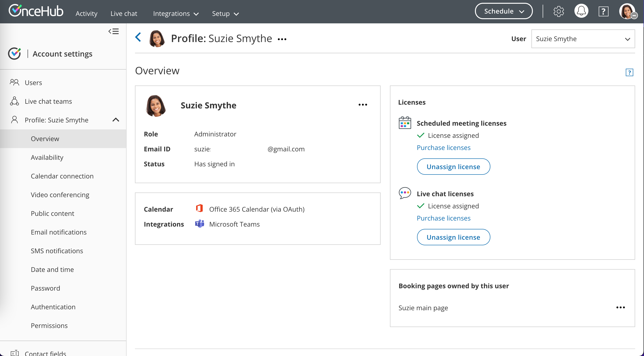
Task: Open the help question mark in top bar
Action: pyautogui.click(x=603, y=11)
